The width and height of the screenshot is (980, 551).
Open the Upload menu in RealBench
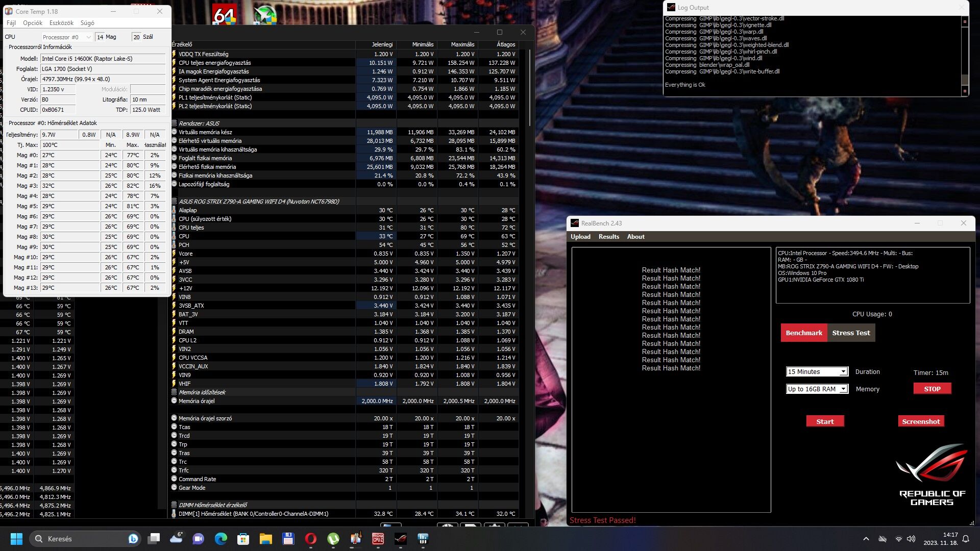tap(580, 237)
